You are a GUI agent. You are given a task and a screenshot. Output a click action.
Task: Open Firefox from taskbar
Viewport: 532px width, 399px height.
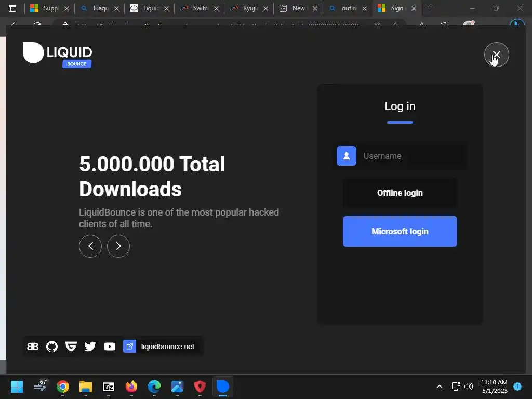click(131, 387)
